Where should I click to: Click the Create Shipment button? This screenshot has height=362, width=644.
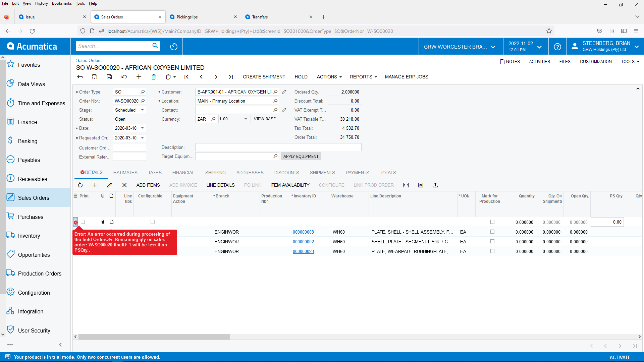pyautogui.click(x=264, y=77)
